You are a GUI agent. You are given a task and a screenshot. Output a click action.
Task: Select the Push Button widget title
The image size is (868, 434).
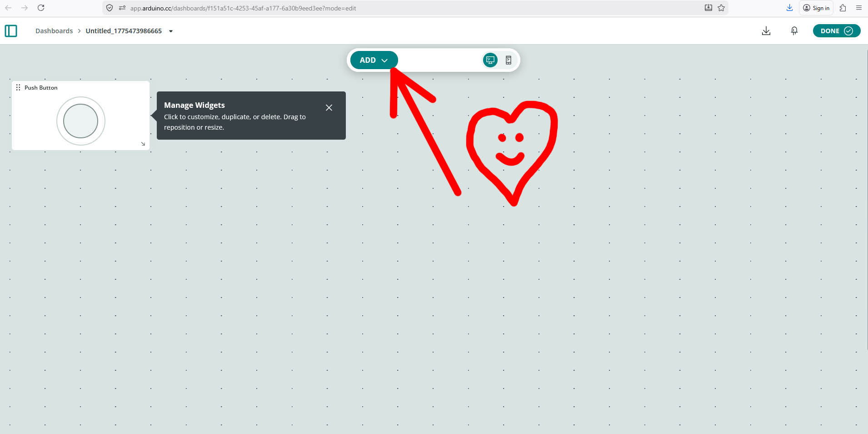[41, 87]
